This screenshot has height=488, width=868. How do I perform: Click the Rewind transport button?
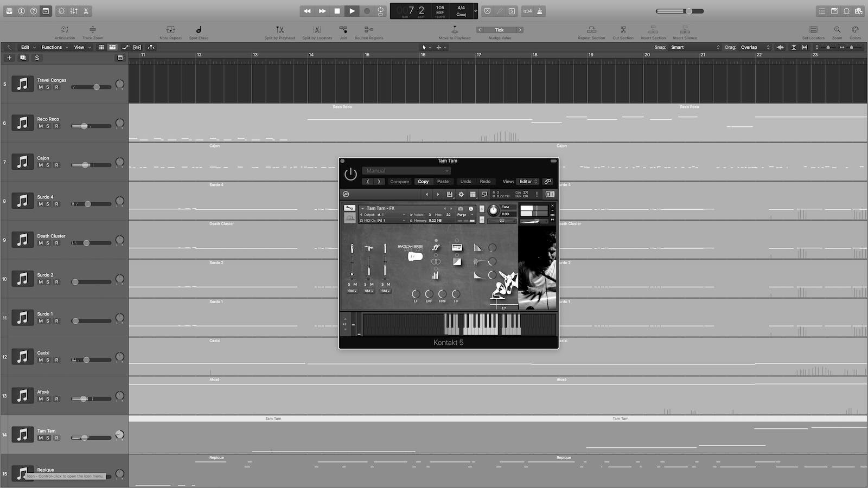[307, 11]
